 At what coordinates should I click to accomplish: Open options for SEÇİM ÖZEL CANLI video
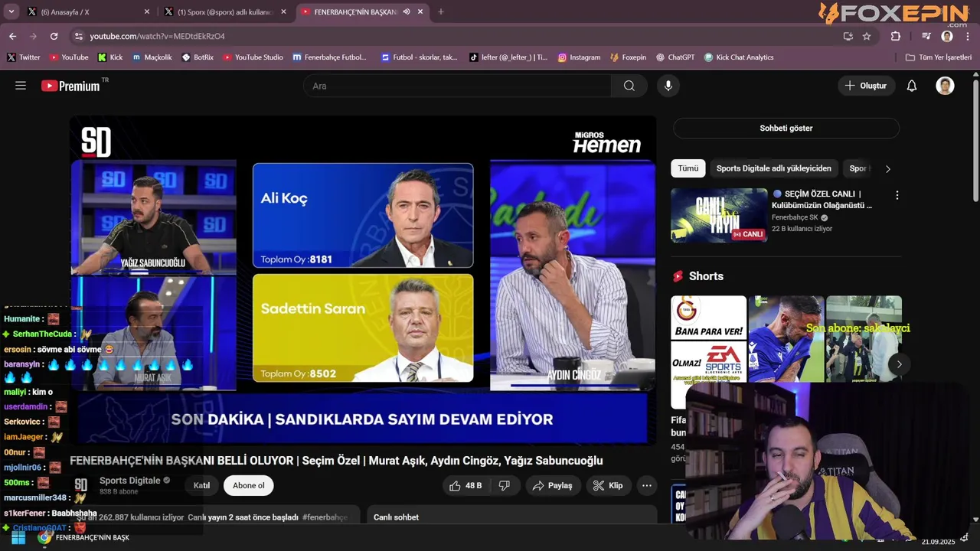click(x=897, y=195)
